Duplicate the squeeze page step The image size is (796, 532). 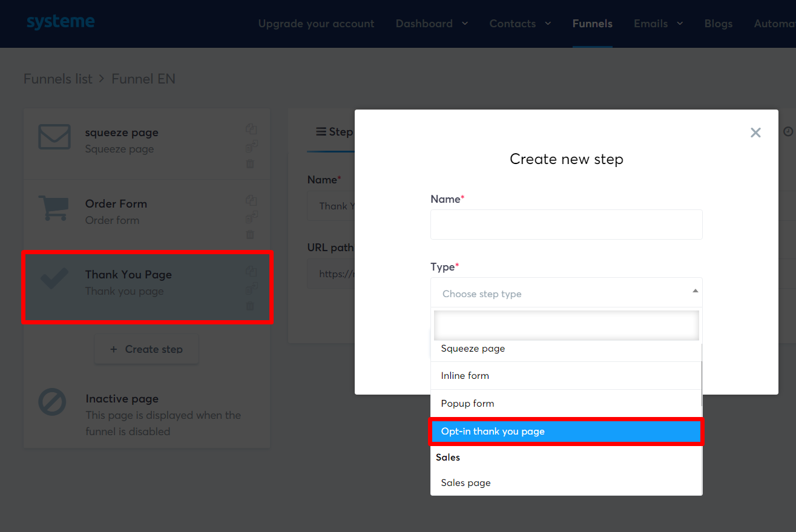click(x=251, y=129)
